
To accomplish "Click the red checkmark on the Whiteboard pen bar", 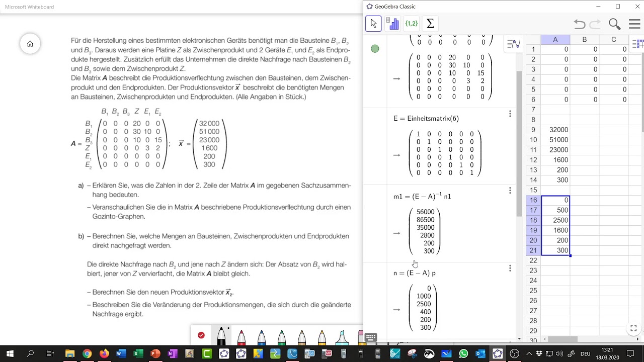I will [201, 335].
